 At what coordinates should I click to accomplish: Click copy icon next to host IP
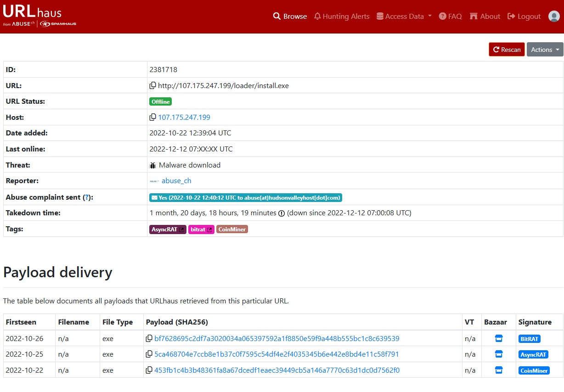[x=153, y=118]
